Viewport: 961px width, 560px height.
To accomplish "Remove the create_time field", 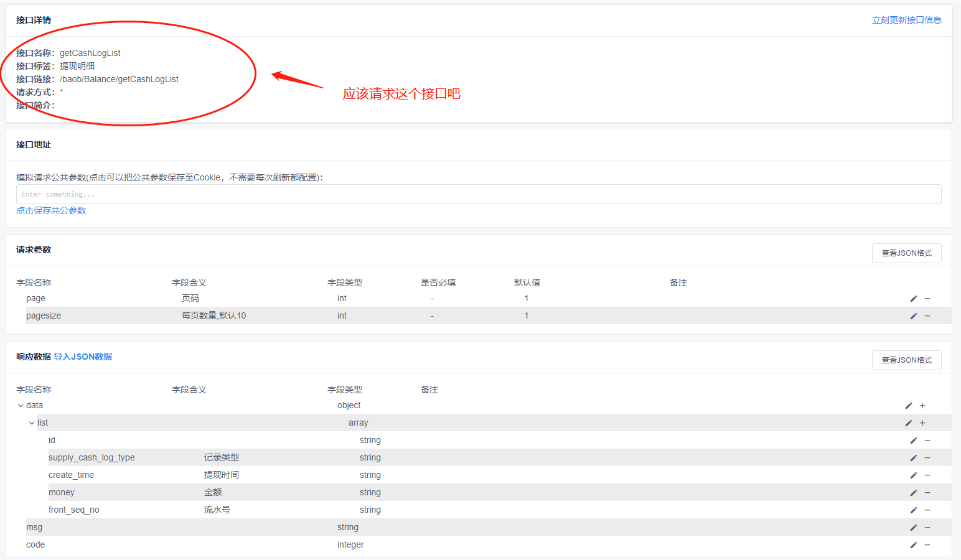I will 927,475.
